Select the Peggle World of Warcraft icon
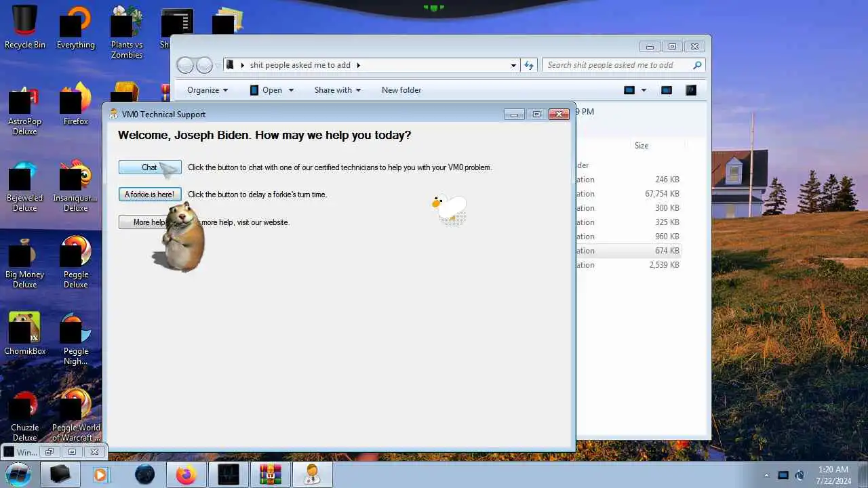 (x=75, y=415)
